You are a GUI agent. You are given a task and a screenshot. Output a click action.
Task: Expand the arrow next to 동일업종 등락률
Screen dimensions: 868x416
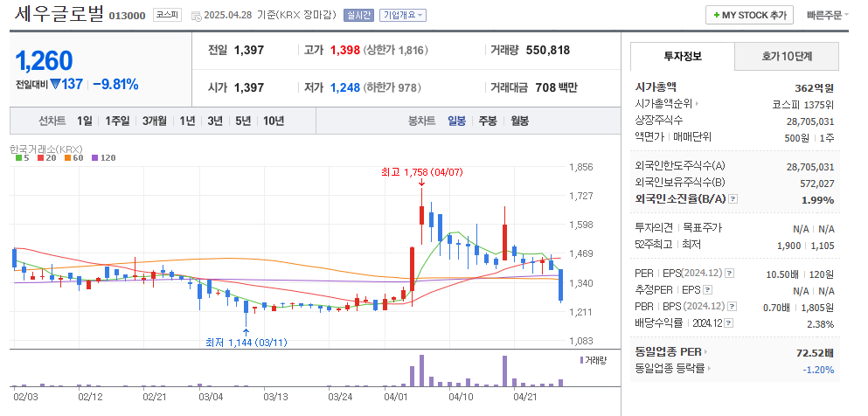point(709,369)
